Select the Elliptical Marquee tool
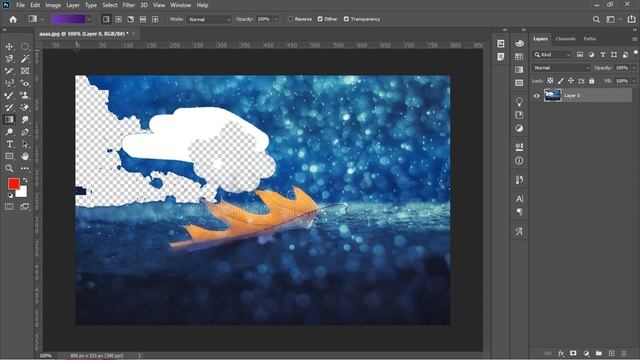 coord(25,47)
